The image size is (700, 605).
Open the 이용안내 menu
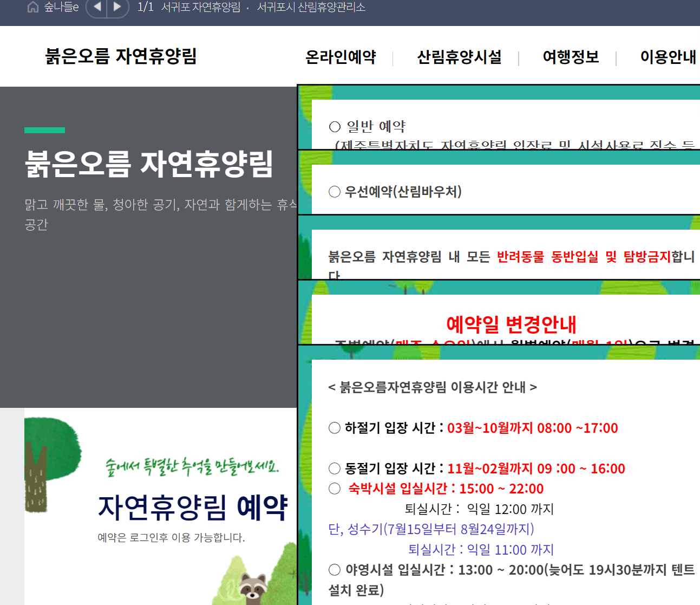(668, 57)
